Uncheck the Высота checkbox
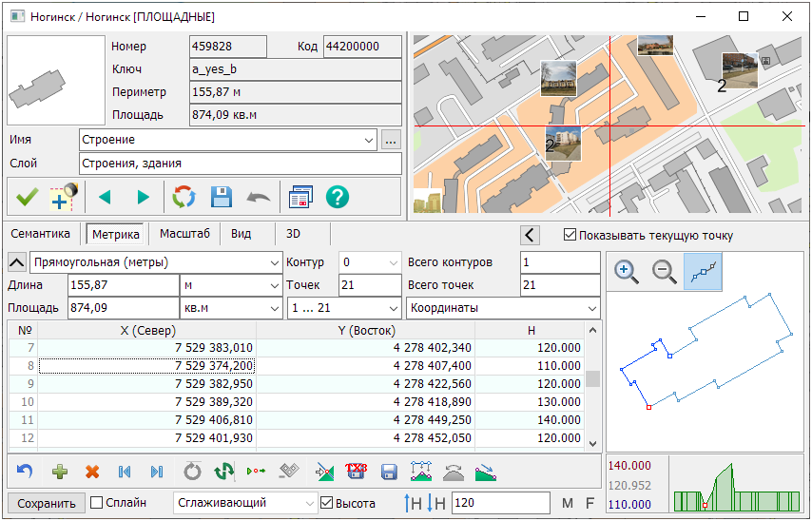812x521 pixels. (327, 503)
